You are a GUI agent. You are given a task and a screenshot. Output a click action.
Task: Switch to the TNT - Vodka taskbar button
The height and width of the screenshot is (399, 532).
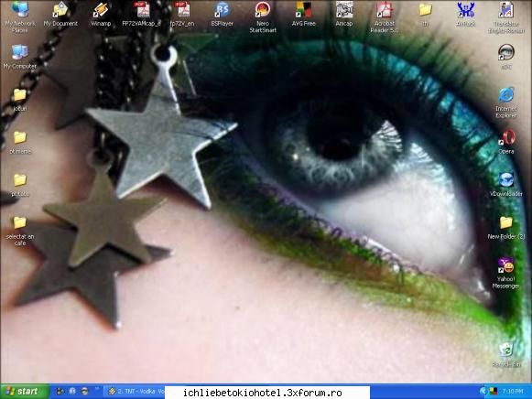(x=135, y=392)
